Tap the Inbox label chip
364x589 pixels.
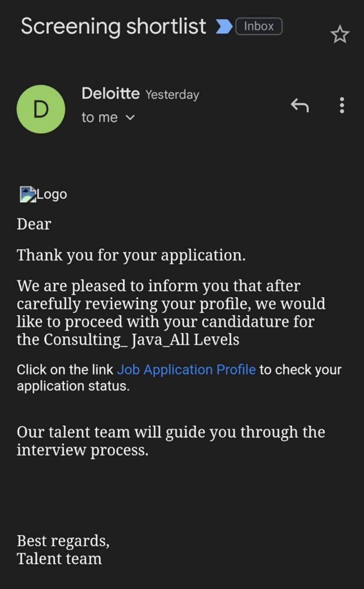[259, 26]
